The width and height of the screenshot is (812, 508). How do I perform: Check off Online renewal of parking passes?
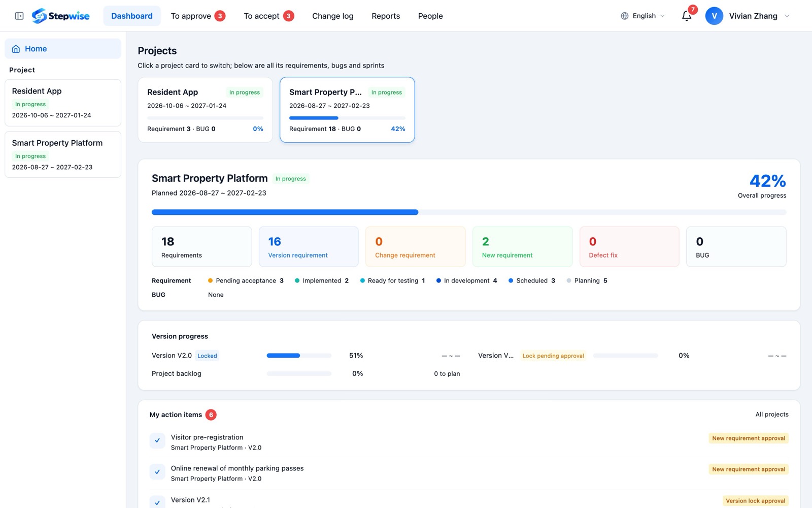tap(157, 472)
